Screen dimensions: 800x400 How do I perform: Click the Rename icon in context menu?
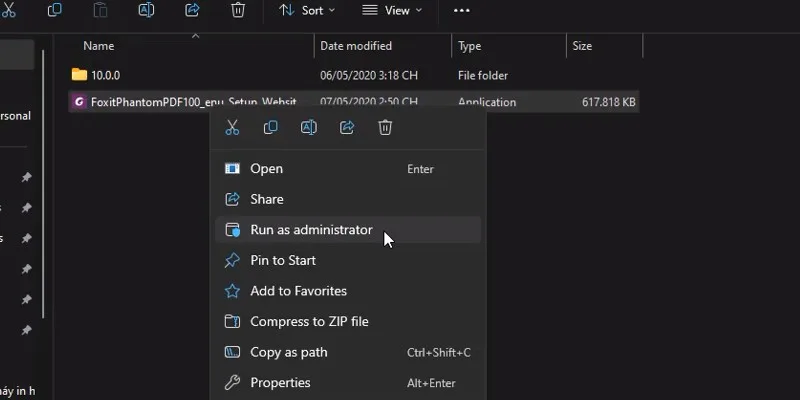(x=309, y=127)
